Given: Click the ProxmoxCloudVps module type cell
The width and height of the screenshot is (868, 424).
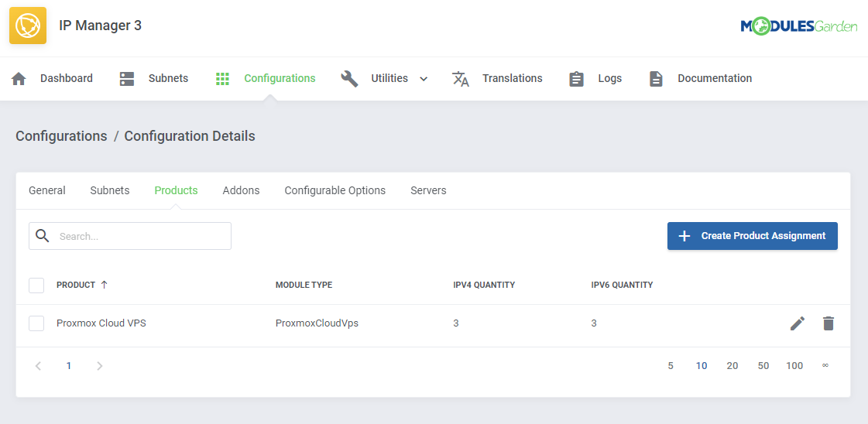Looking at the screenshot, I should pos(317,323).
